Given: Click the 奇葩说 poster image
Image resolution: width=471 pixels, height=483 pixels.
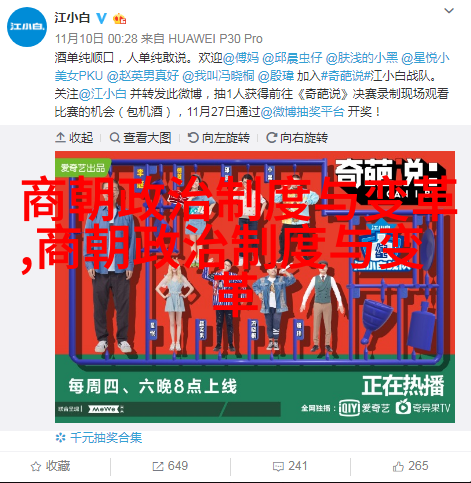Looking at the screenshot, I should [255, 287].
